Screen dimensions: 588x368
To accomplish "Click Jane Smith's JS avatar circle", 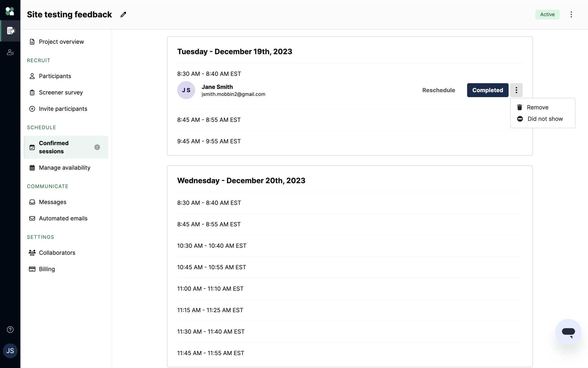I will 186,90.
